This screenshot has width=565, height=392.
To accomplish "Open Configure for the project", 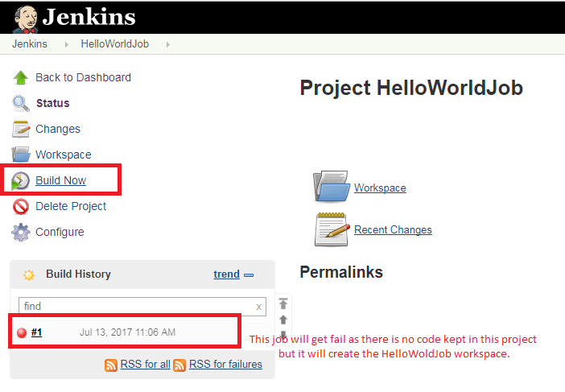I will 60,232.
